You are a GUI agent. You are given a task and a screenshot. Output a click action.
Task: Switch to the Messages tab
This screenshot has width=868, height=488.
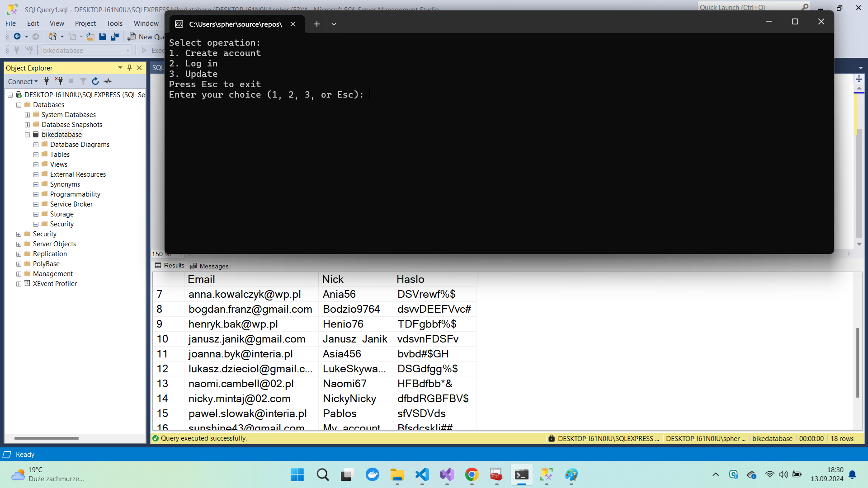210,266
